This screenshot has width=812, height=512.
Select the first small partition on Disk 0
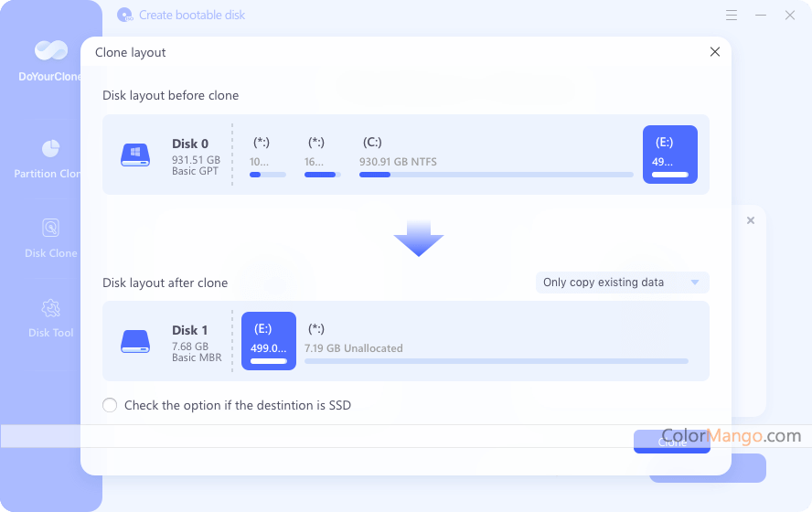[267, 155]
